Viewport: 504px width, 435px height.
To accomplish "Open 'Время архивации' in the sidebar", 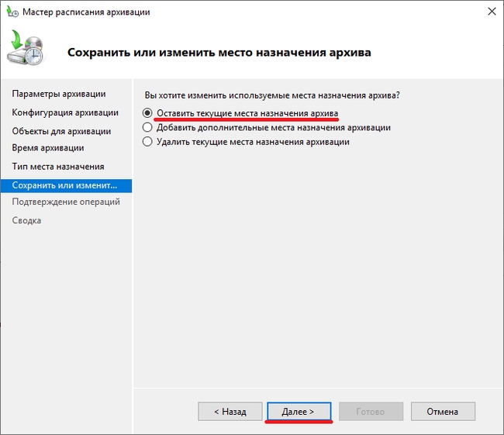I will [48, 147].
